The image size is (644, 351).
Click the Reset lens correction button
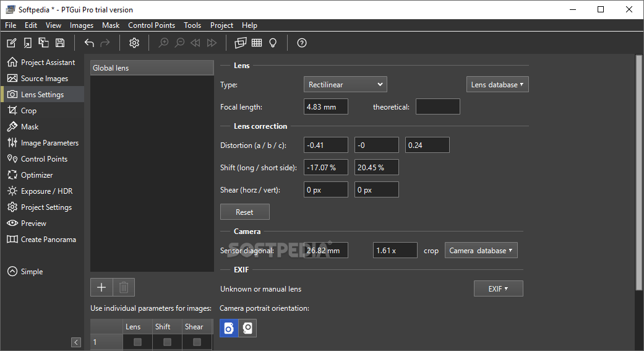click(x=245, y=212)
